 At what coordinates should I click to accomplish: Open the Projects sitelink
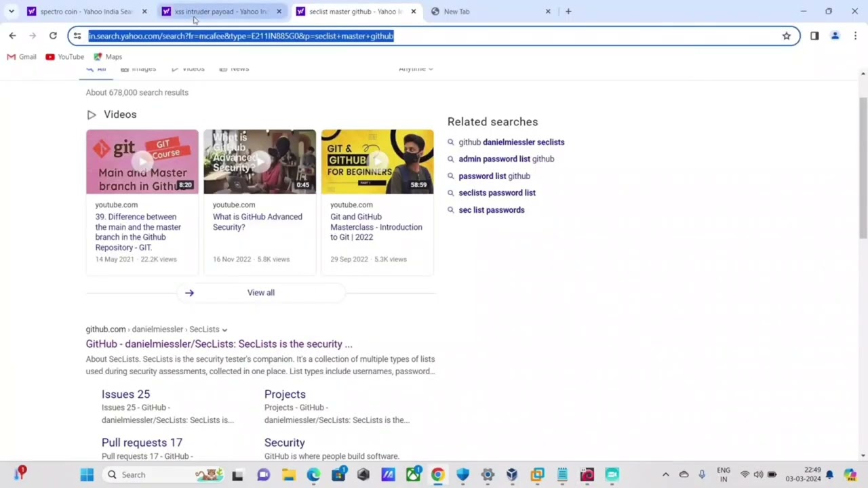pyautogui.click(x=285, y=394)
